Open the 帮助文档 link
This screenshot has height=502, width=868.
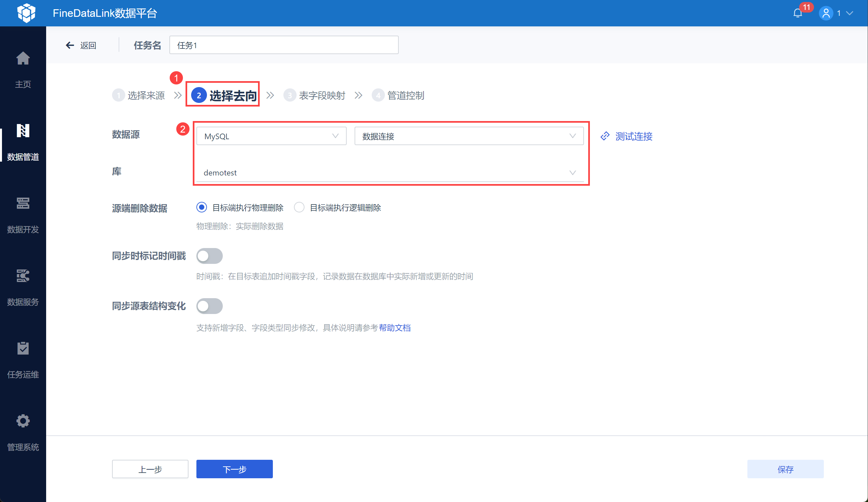click(394, 328)
